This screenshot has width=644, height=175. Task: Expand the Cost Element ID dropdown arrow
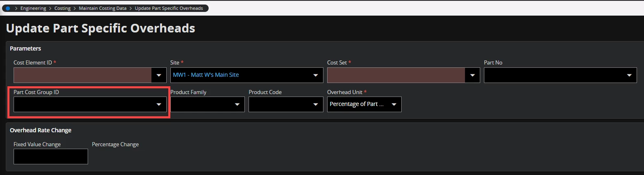tap(159, 75)
